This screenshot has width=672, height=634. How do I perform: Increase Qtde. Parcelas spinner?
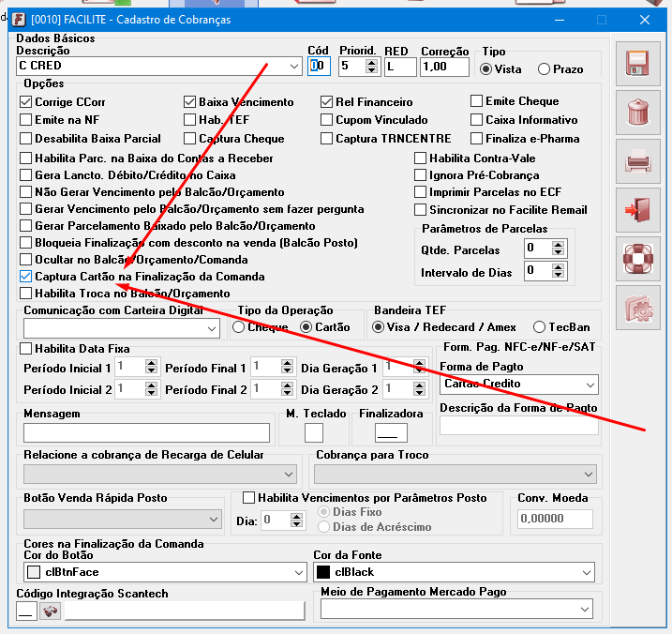coord(558,245)
